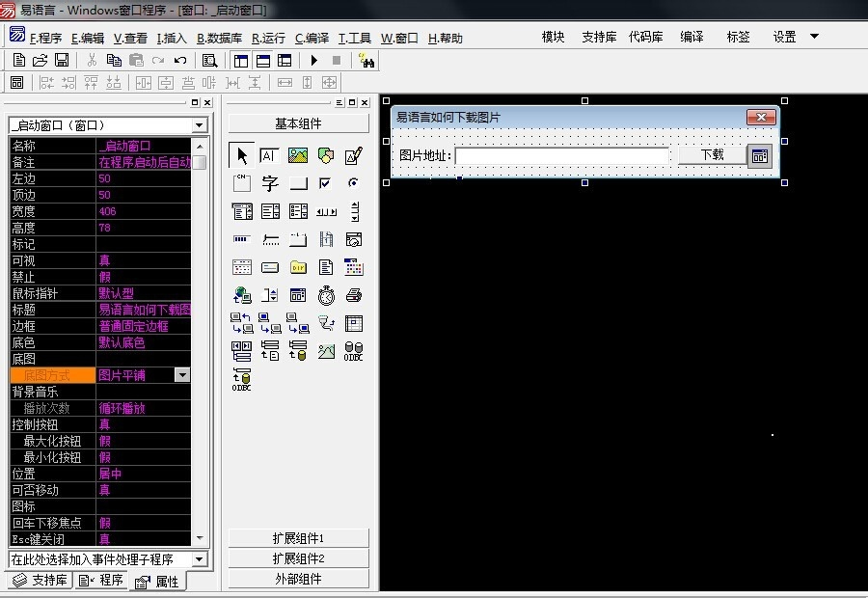The width and height of the screenshot is (868, 598).
Task: Switch to the 程序 tab
Action: pos(101,581)
